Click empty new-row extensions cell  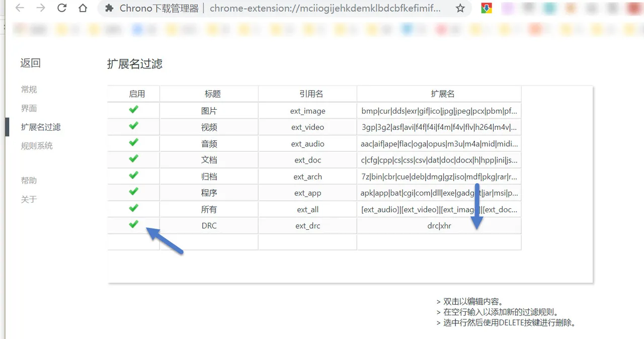tap(439, 242)
